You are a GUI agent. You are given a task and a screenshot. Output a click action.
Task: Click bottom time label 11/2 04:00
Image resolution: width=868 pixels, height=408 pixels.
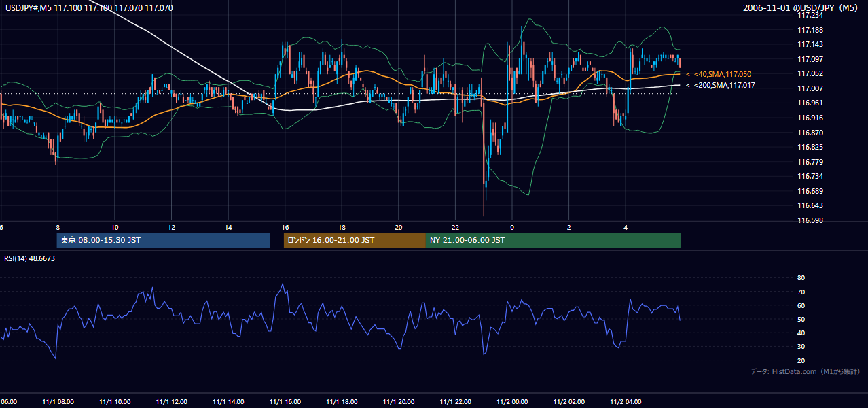point(626,402)
